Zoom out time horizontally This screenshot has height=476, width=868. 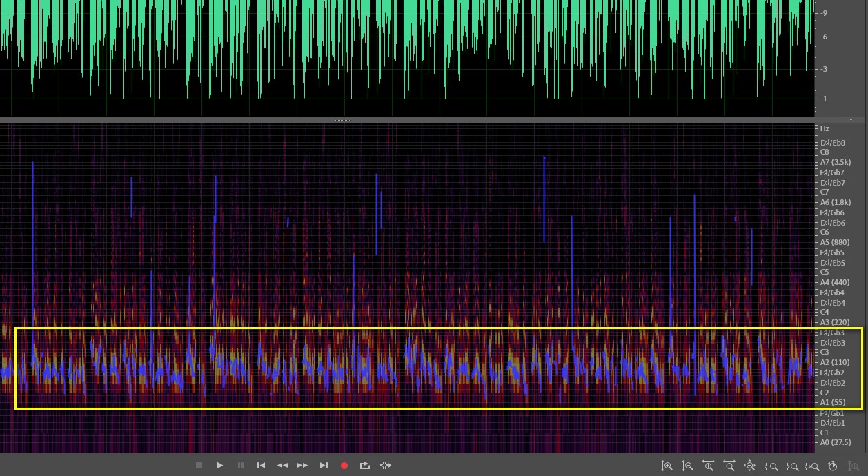pos(729,466)
